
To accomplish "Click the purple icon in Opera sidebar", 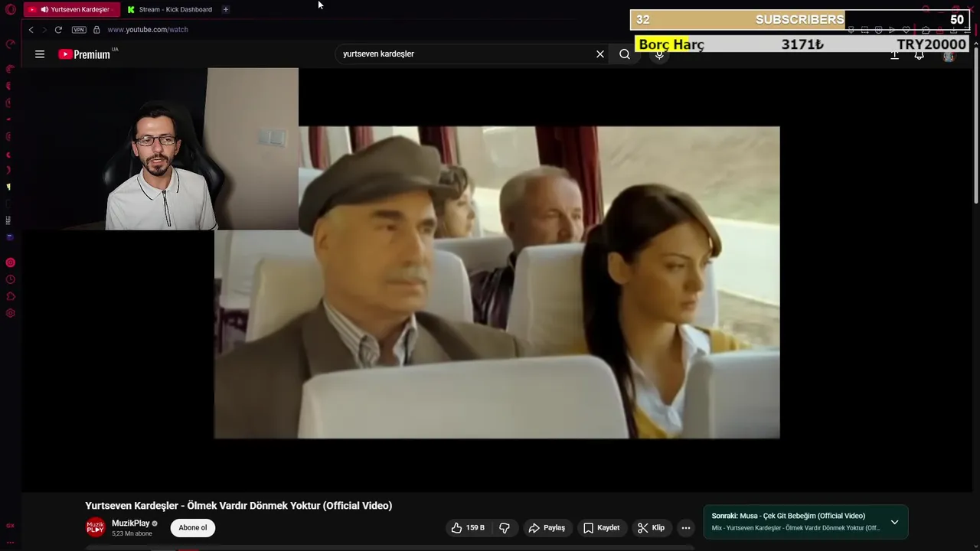I will click(9, 237).
